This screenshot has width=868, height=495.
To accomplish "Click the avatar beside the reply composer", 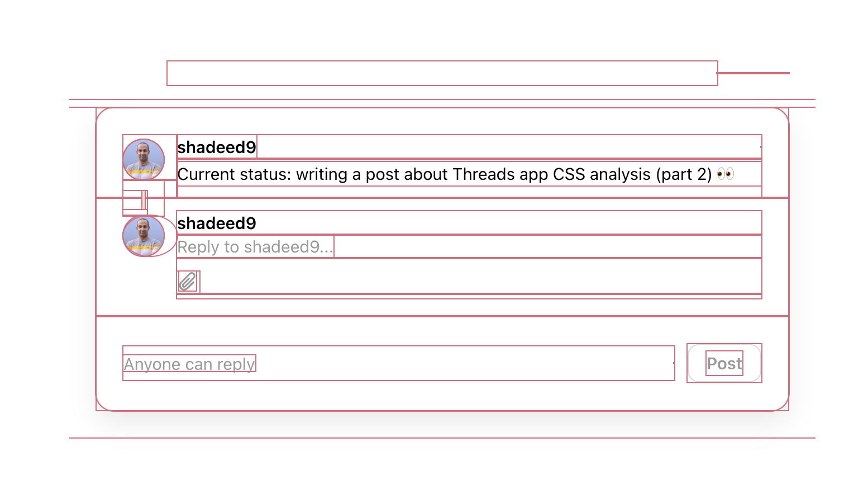I will [144, 236].
